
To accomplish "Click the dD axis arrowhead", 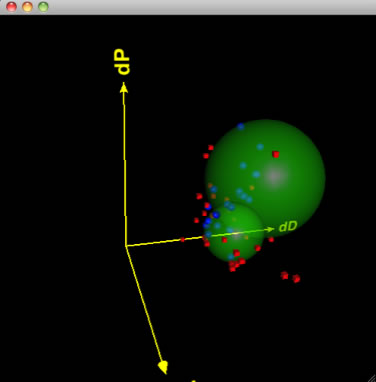I will point(270,229).
